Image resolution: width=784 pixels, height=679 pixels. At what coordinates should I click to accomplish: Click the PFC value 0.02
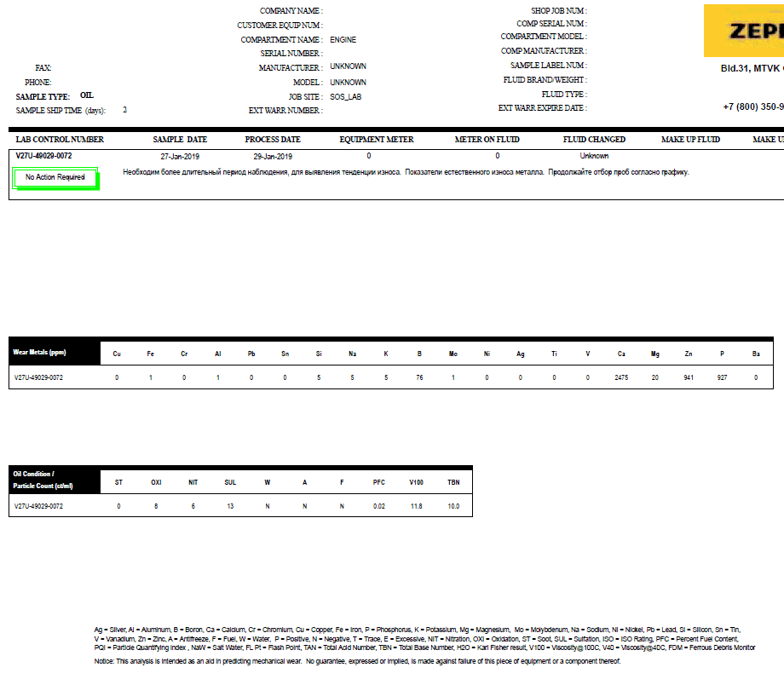(x=378, y=506)
